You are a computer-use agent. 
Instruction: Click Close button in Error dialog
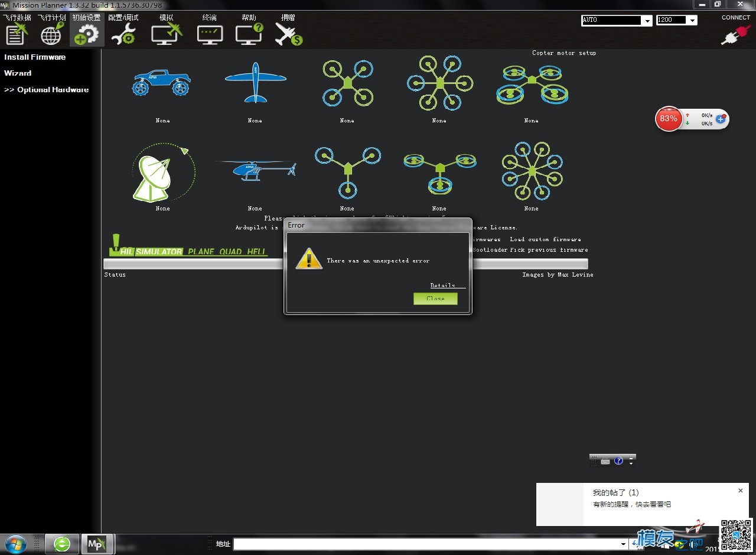435,298
